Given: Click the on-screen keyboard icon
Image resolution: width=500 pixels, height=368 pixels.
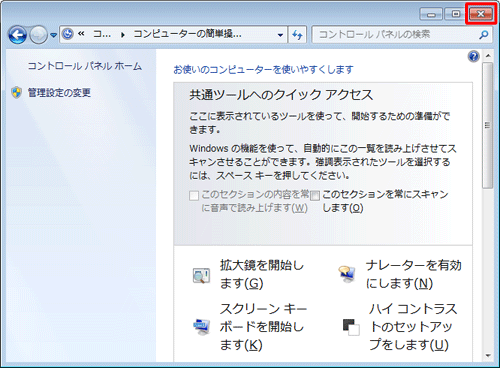Looking at the screenshot, I should pyautogui.click(x=202, y=327).
